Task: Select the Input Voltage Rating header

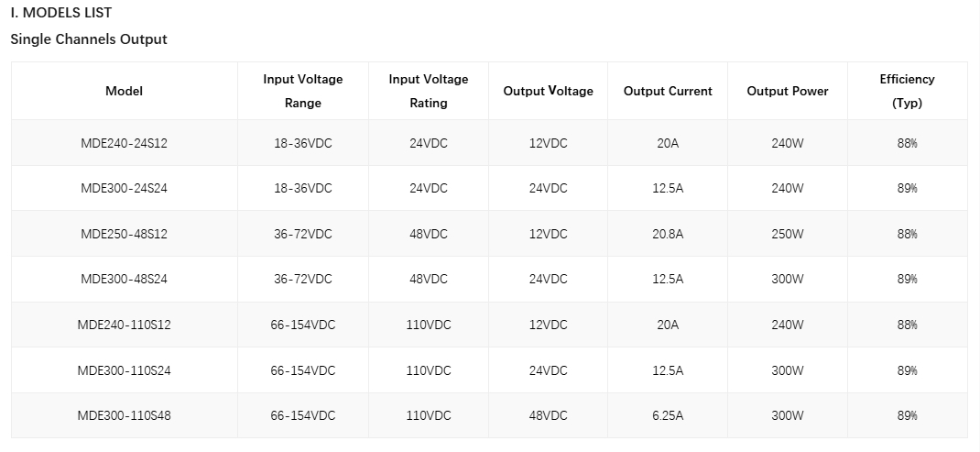Action: pyautogui.click(x=428, y=92)
